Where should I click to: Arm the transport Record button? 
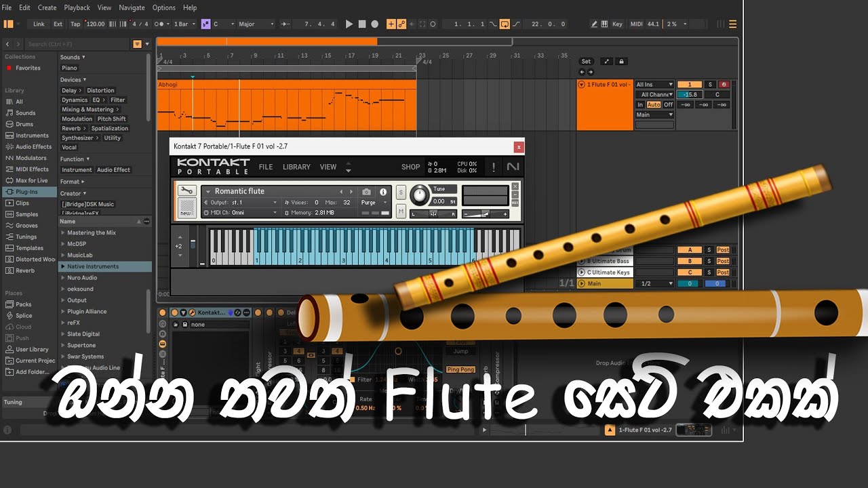(374, 24)
